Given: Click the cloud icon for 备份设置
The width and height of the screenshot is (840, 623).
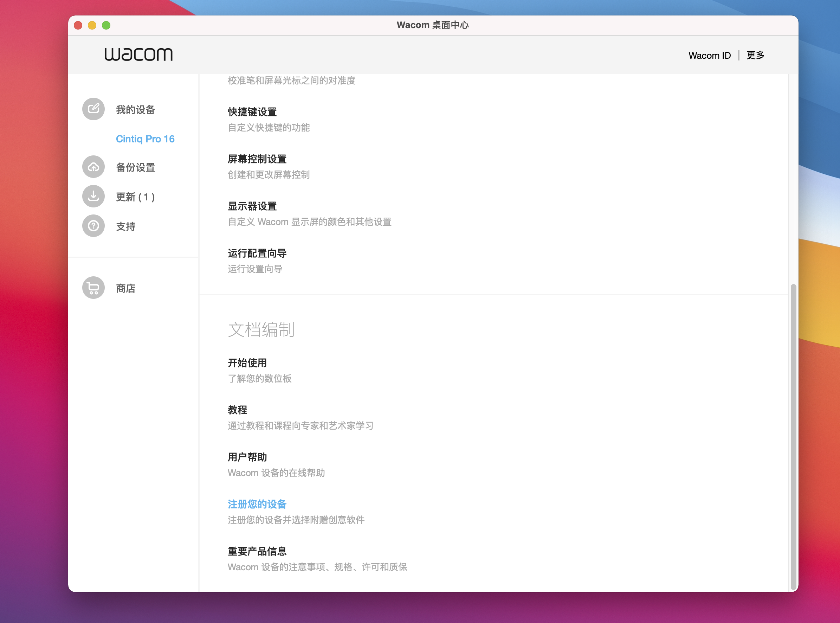Looking at the screenshot, I should (93, 167).
